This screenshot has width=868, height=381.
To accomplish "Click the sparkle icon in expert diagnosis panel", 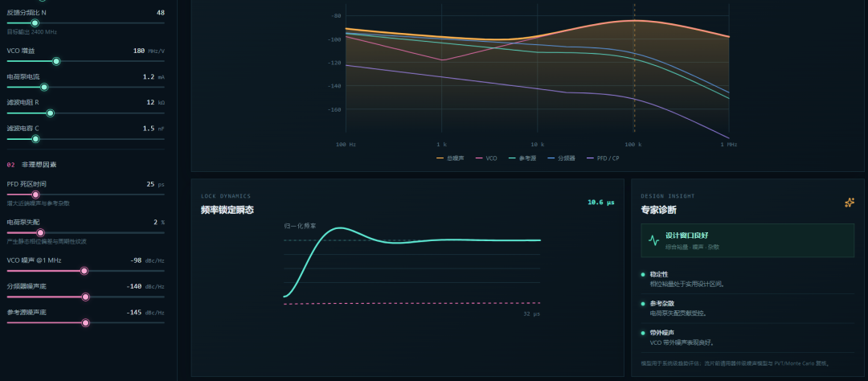I will click(850, 203).
